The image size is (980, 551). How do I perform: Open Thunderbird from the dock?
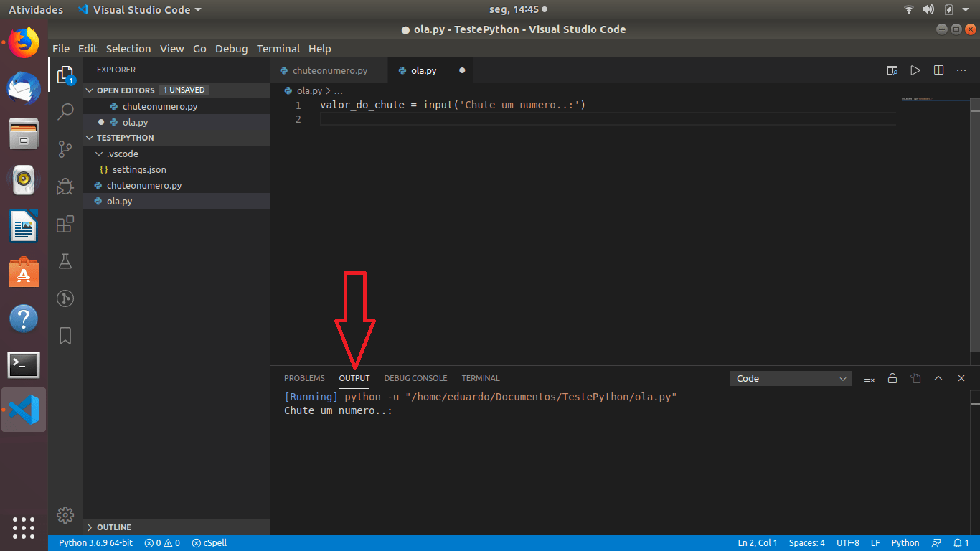[x=24, y=89]
